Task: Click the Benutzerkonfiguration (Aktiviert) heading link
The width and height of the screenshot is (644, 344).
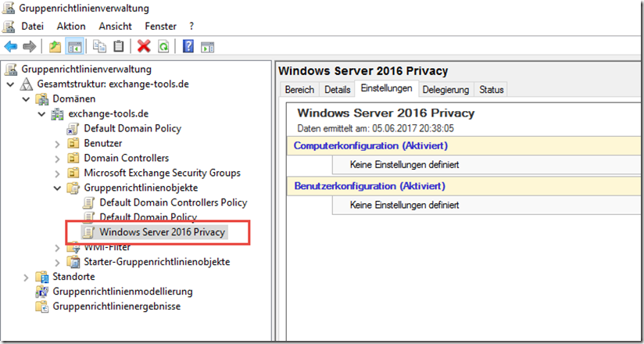Action: coord(369,186)
